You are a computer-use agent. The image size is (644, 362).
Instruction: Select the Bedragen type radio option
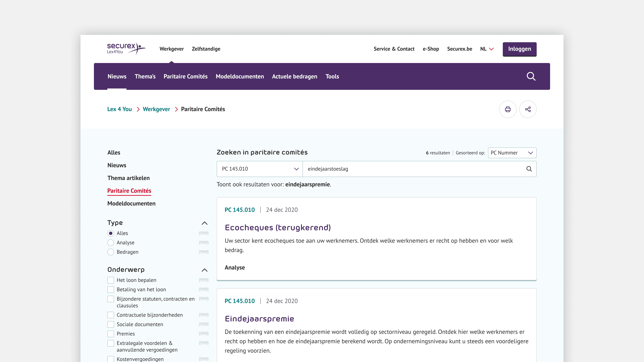111,252
